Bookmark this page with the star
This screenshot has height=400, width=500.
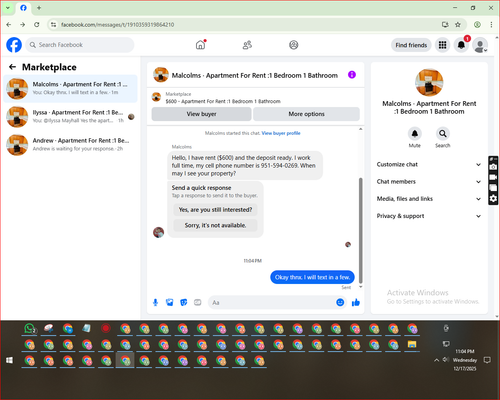pos(458,24)
